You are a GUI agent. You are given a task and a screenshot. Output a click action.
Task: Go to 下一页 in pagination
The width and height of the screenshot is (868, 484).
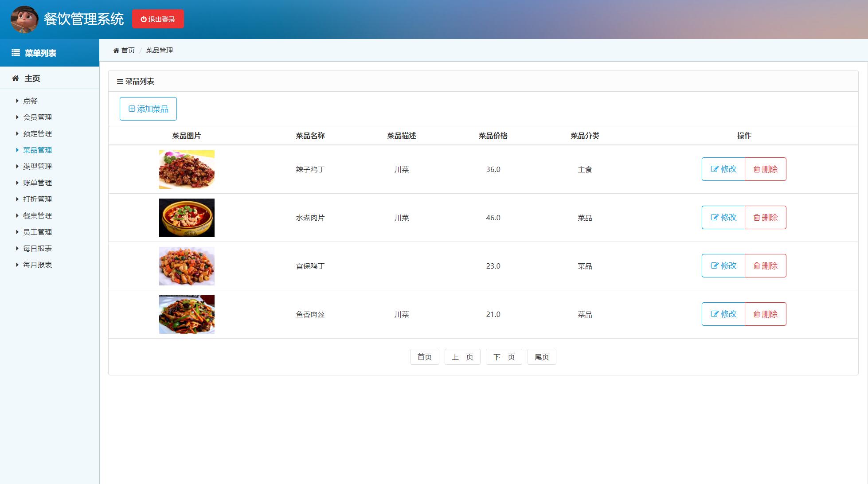pyautogui.click(x=504, y=357)
